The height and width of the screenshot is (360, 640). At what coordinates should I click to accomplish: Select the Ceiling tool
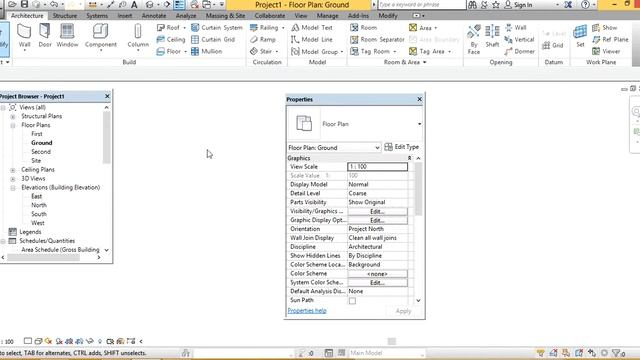click(171, 40)
